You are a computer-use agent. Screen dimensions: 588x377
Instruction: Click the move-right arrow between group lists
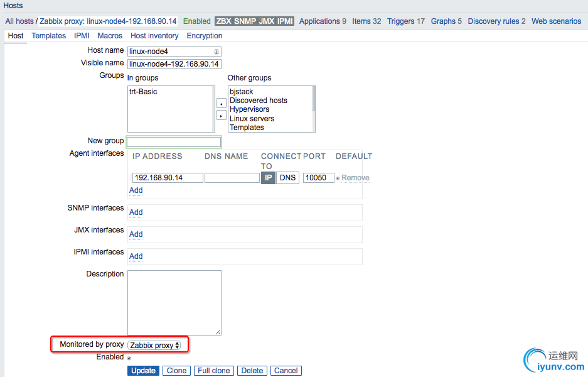222,115
